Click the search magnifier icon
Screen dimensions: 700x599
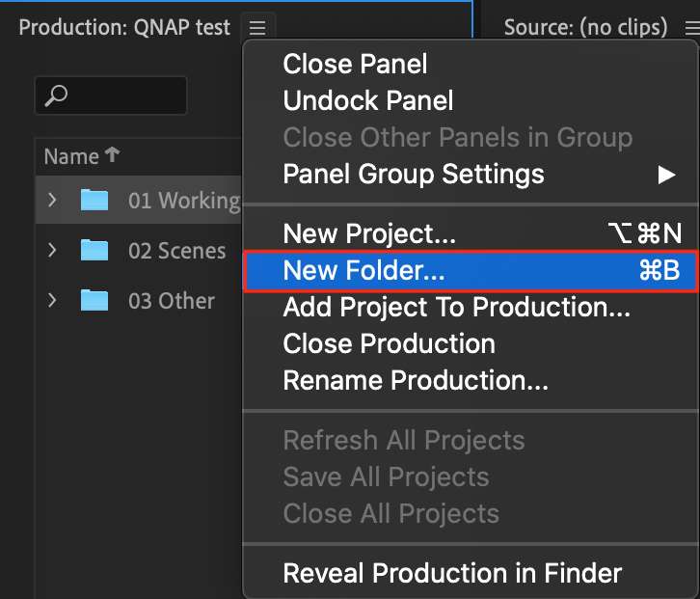click(x=56, y=95)
